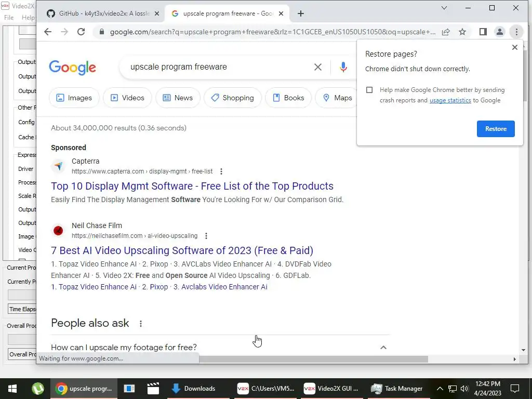The image size is (532, 399).
Task: Open the network icon in the system tray
Action: coord(453,389)
